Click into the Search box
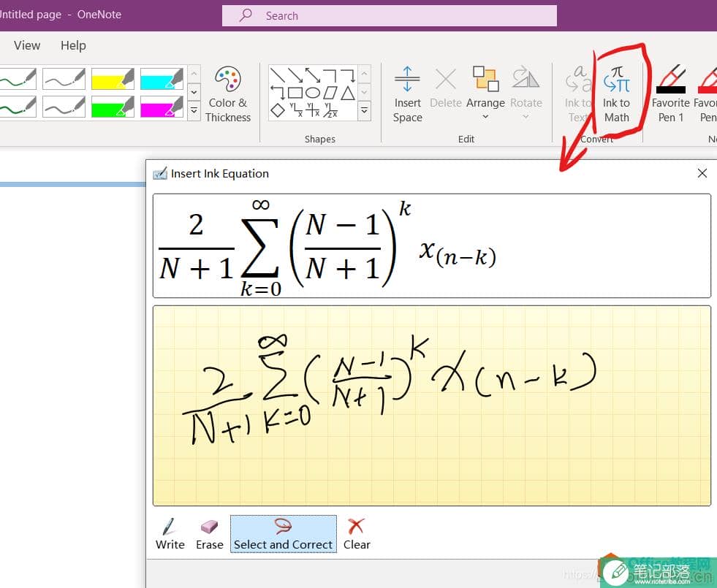The image size is (717, 588). coord(390,15)
